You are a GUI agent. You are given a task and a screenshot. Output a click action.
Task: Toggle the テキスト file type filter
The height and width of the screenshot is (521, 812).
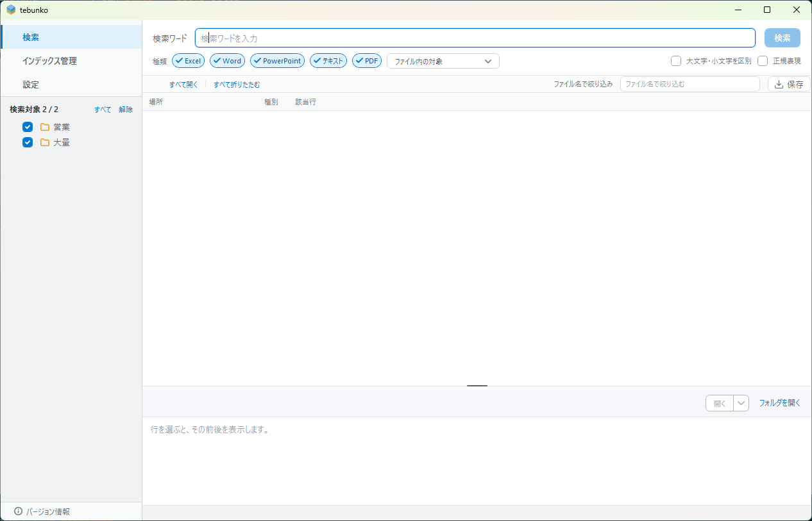click(328, 61)
